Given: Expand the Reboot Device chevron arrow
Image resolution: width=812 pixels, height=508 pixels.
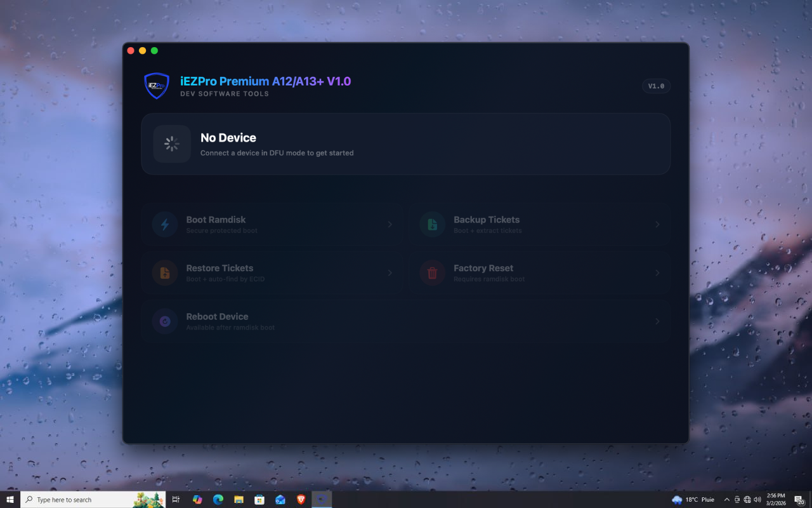Looking at the screenshot, I should click(x=657, y=321).
